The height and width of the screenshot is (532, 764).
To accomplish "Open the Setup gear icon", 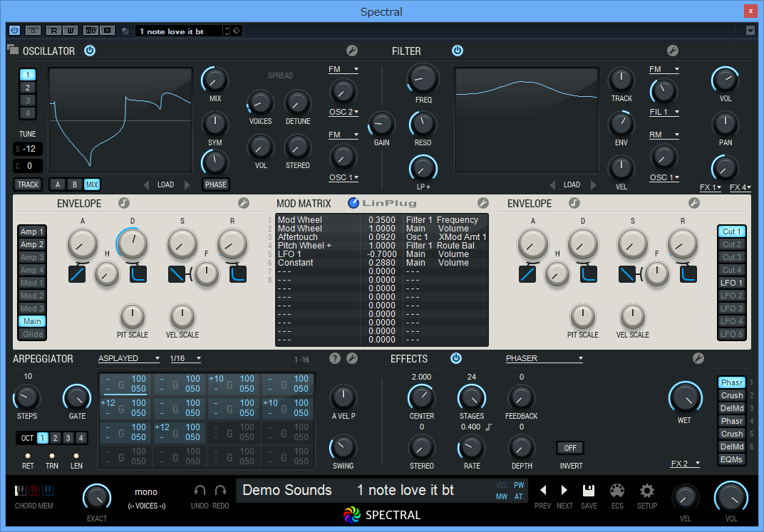I will pyautogui.click(x=647, y=490).
